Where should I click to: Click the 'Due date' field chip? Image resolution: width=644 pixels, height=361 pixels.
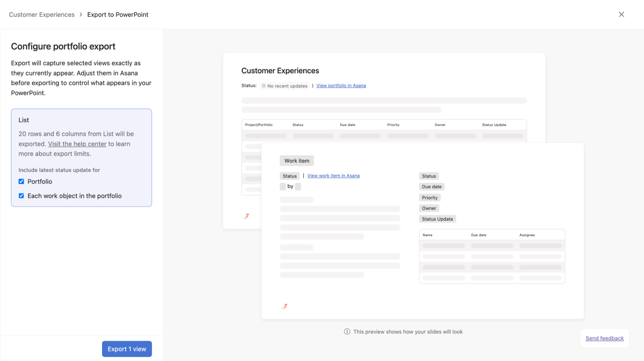[x=431, y=186]
